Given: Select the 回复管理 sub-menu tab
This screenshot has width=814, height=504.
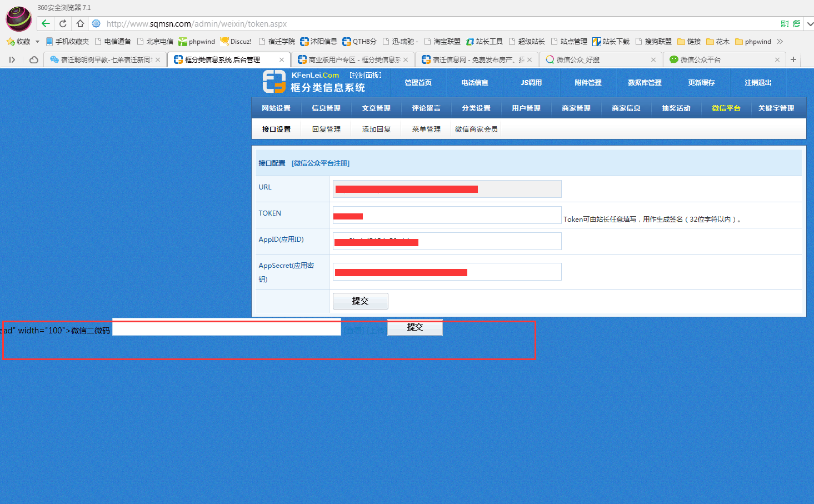Looking at the screenshot, I should tap(326, 129).
